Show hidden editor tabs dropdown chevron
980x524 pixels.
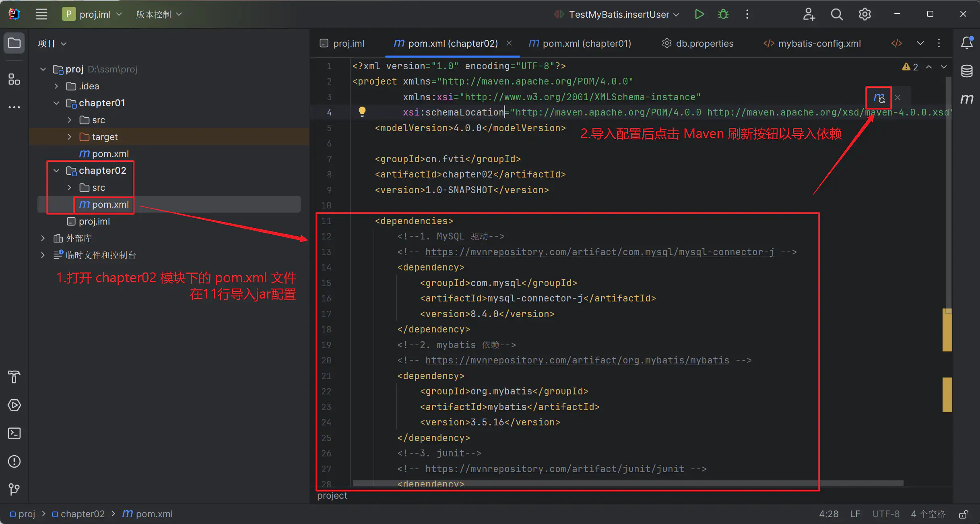[x=920, y=43]
